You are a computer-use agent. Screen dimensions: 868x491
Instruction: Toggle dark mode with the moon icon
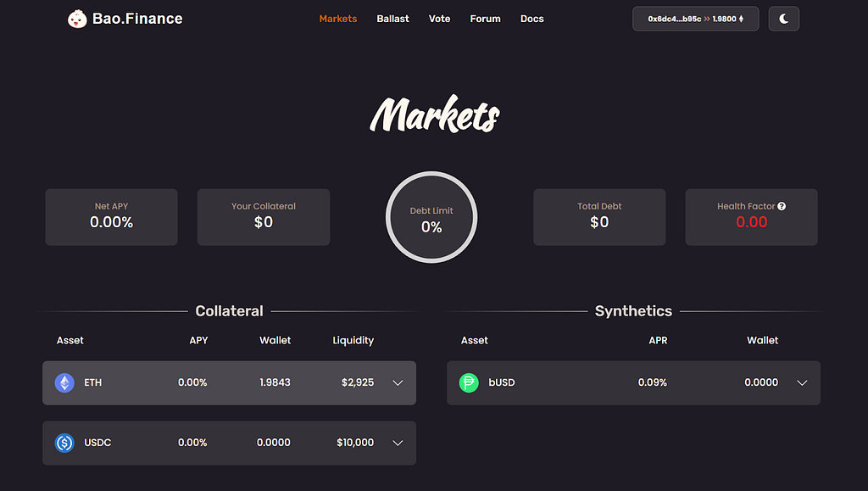[x=783, y=19]
